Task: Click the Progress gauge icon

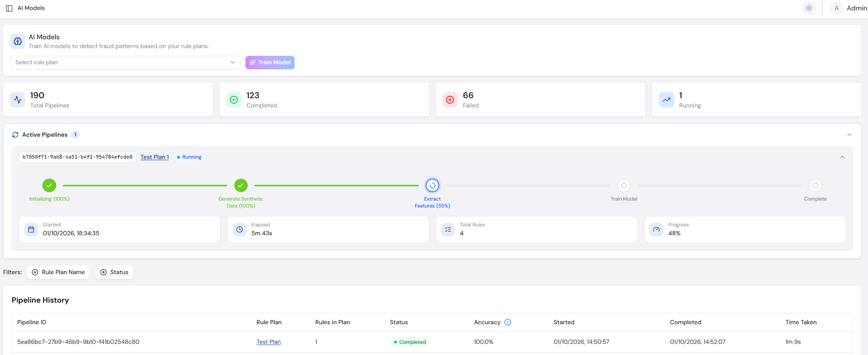Action: 656,229
